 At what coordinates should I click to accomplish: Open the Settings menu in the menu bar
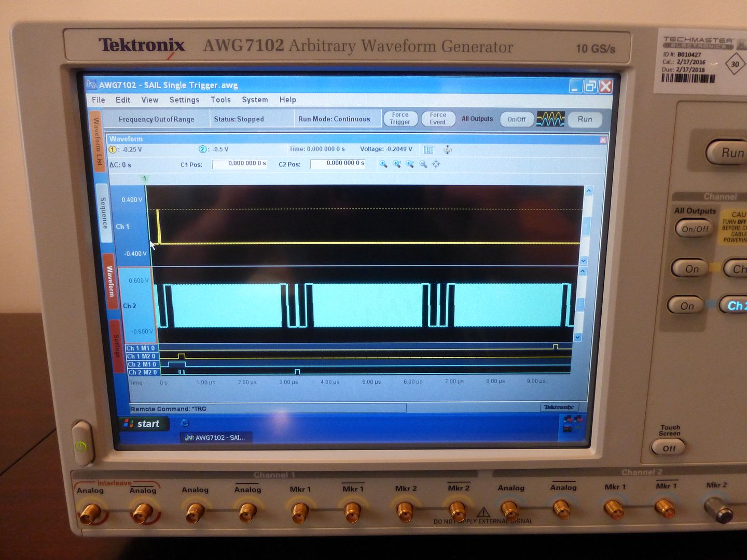[x=184, y=100]
